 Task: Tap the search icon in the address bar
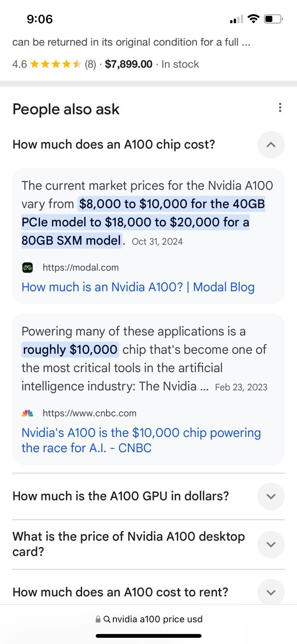click(107, 619)
